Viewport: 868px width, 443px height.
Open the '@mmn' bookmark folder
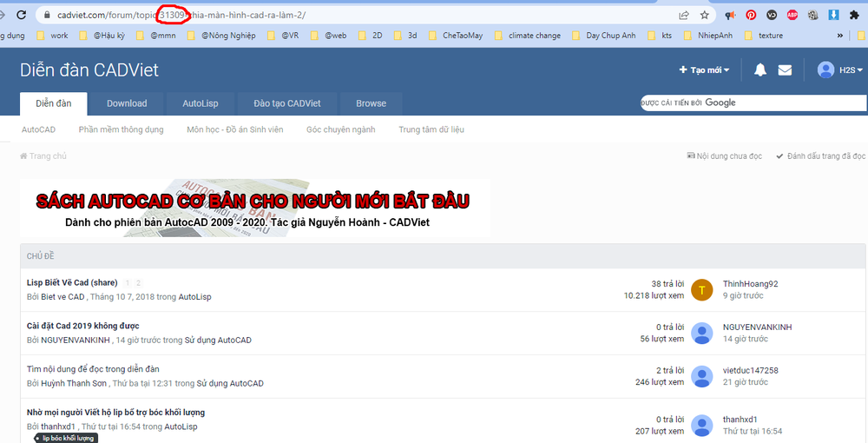(x=156, y=36)
